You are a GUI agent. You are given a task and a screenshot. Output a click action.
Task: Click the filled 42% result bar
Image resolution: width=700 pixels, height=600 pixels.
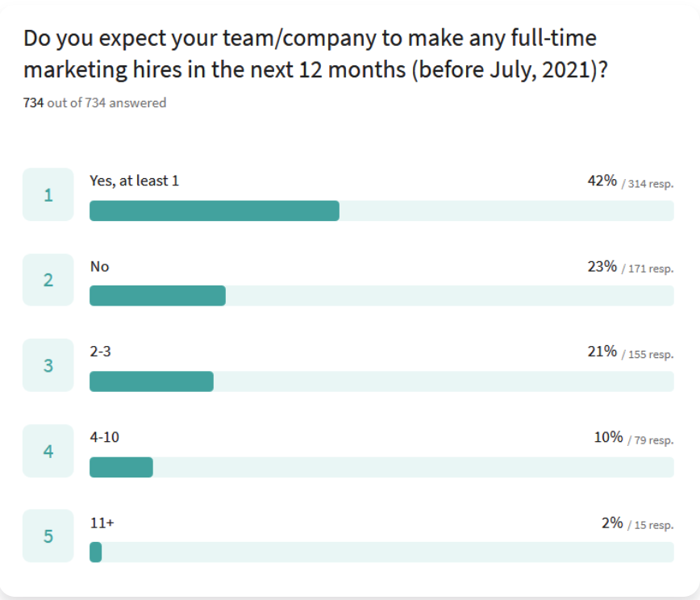215,210
